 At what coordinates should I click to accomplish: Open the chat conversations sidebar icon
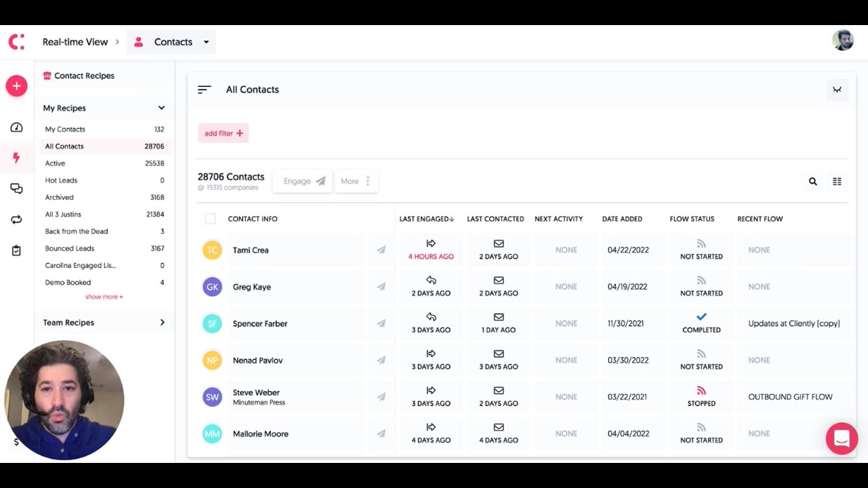(16, 188)
